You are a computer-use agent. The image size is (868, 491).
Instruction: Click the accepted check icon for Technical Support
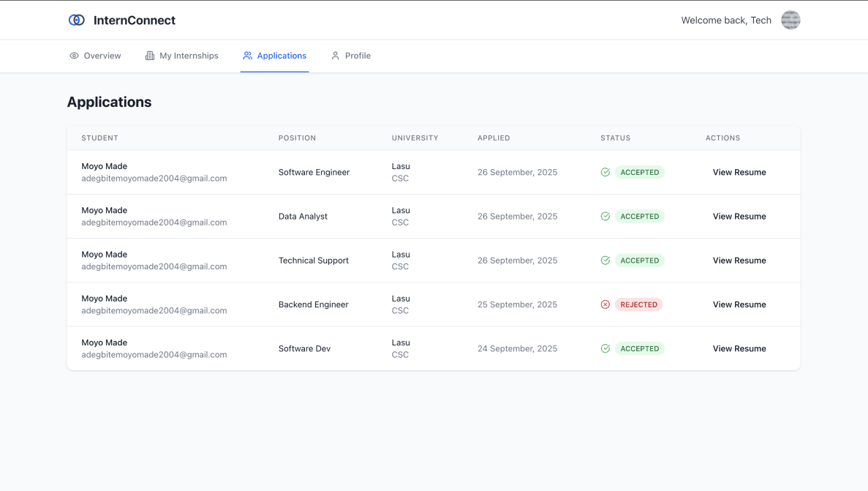(605, 261)
